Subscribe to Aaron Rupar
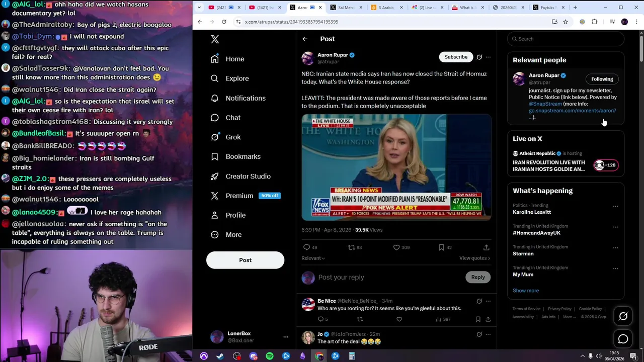This screenshot has width=644, height=362. [x=456, y=57]
